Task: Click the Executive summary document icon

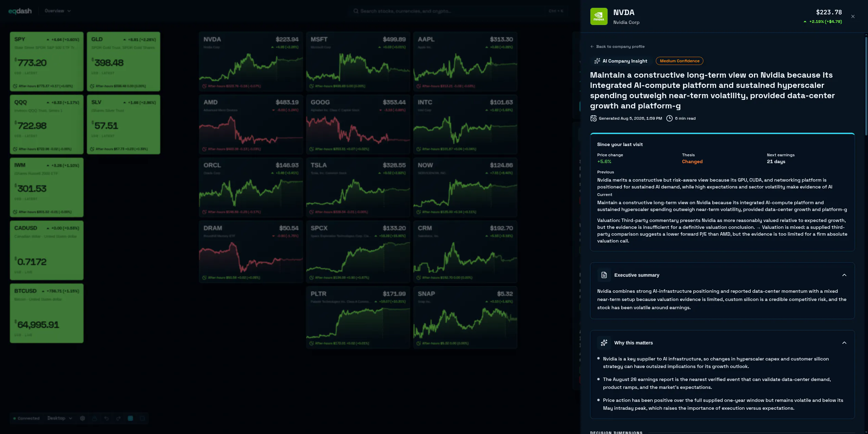Action: point(604,275)
